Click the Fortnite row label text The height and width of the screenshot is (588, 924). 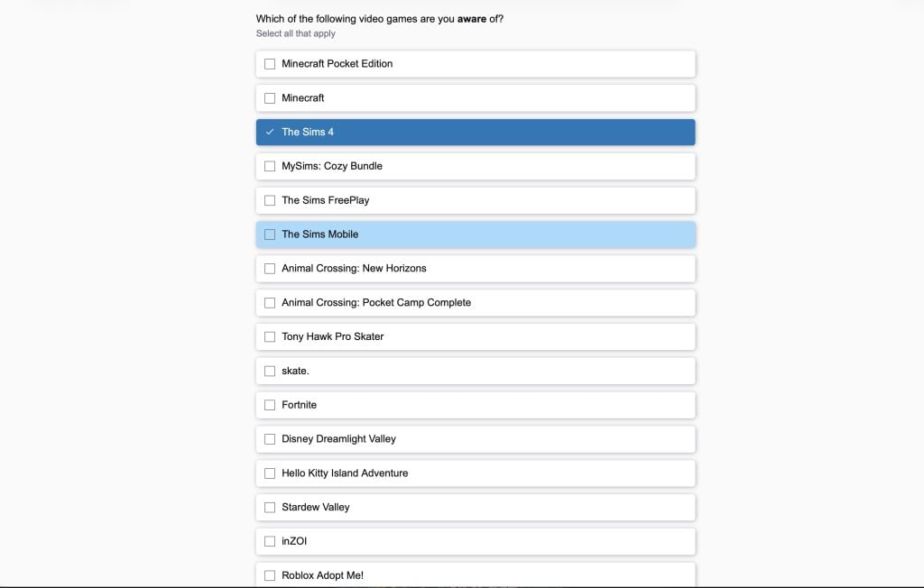point(300,405)
